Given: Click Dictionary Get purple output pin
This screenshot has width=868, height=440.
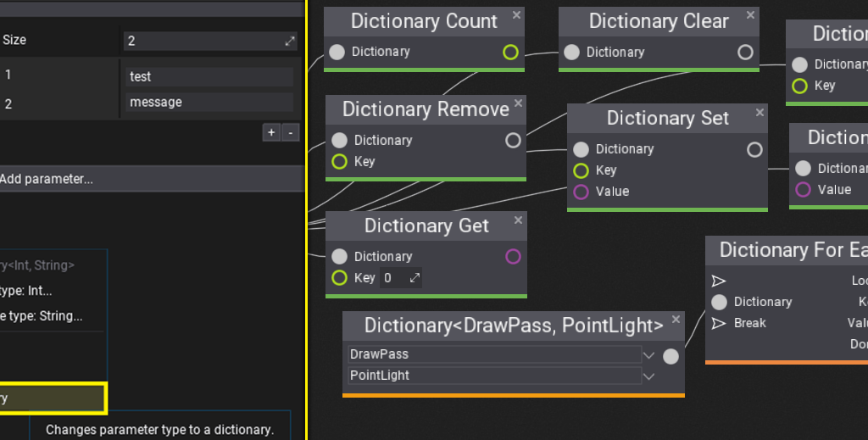Looking at the screenshot, I should [x=513, y=256].
